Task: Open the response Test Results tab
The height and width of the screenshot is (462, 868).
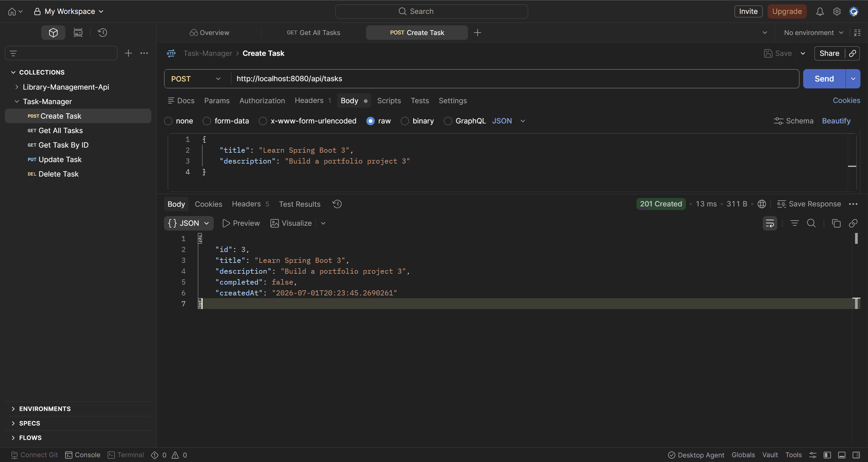Action: (300, 204)
